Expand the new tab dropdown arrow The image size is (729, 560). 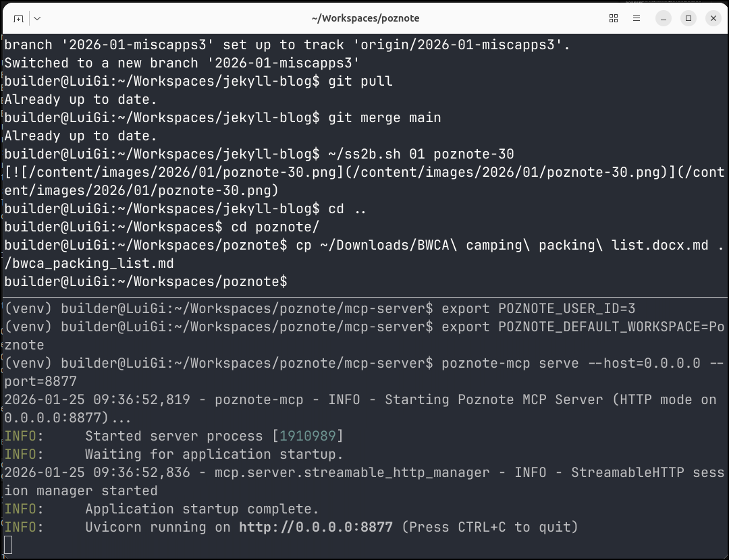point(36,18)
